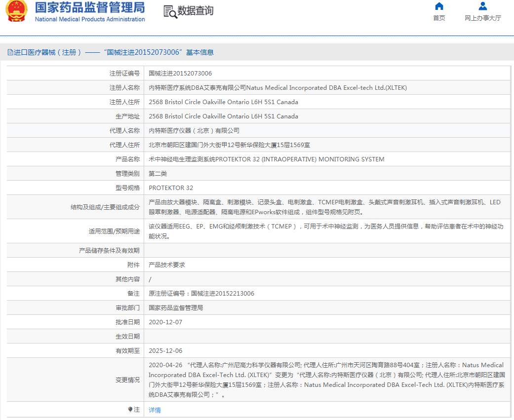Click the 其他内容 label
Screen dimensions: 514x420
coord(127,279)
